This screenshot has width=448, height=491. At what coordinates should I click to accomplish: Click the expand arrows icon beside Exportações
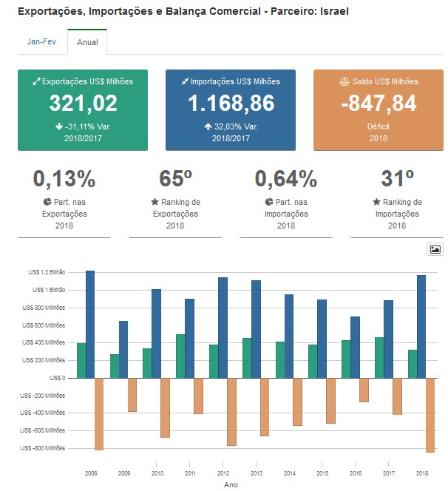click(36, 82)
